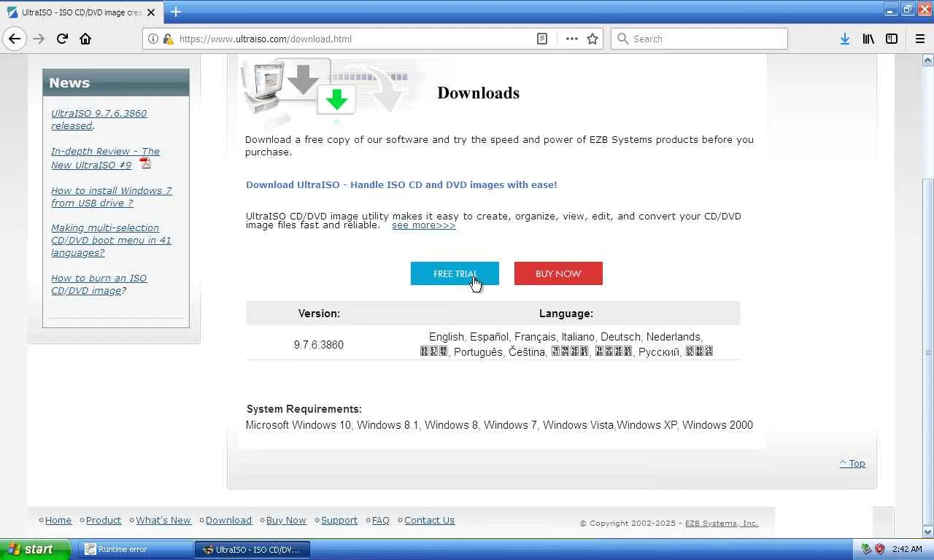Click the UltraISO taskbar button
This screenshot has width=934, height=560.
click(x=252, y=549)
